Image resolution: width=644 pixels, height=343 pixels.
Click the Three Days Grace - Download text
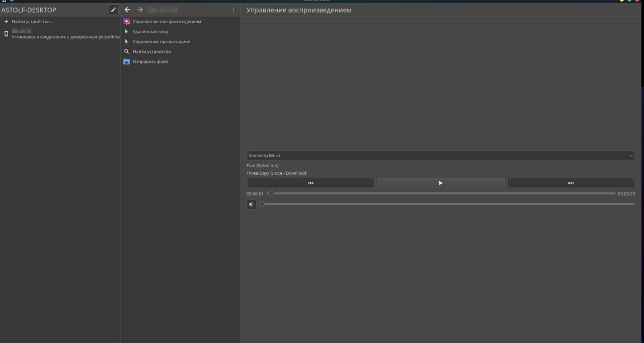(x=276, y=173)
